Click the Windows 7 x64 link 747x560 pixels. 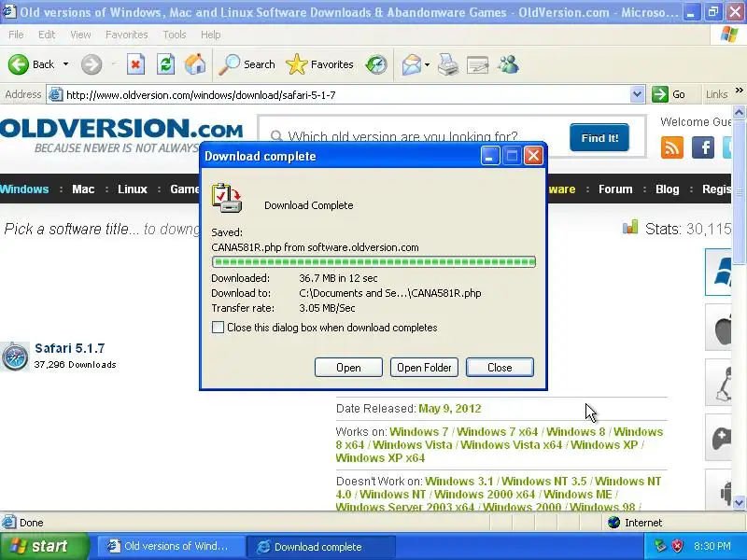click(497, 431)
